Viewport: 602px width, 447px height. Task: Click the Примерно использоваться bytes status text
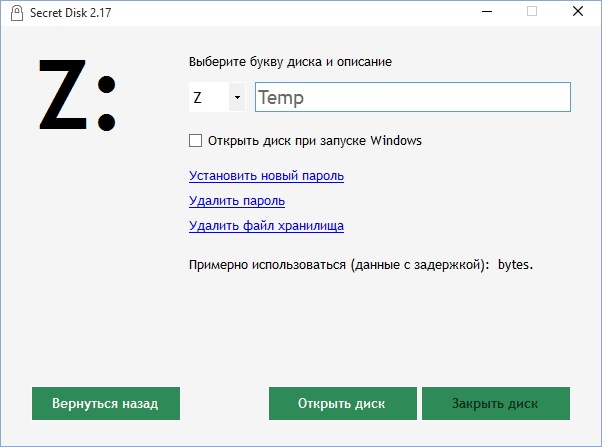point(361,265)
